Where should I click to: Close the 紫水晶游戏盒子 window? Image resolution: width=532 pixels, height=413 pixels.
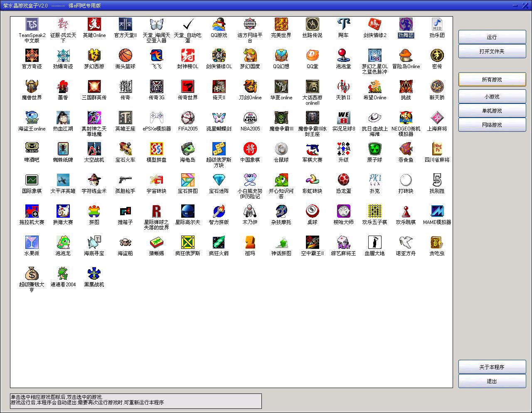525,5
